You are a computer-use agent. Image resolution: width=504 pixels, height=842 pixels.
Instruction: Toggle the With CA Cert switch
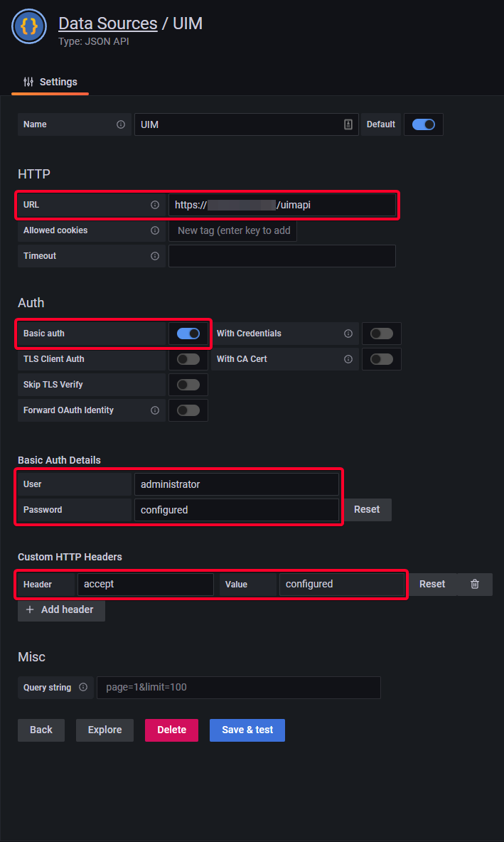(382, 358)
